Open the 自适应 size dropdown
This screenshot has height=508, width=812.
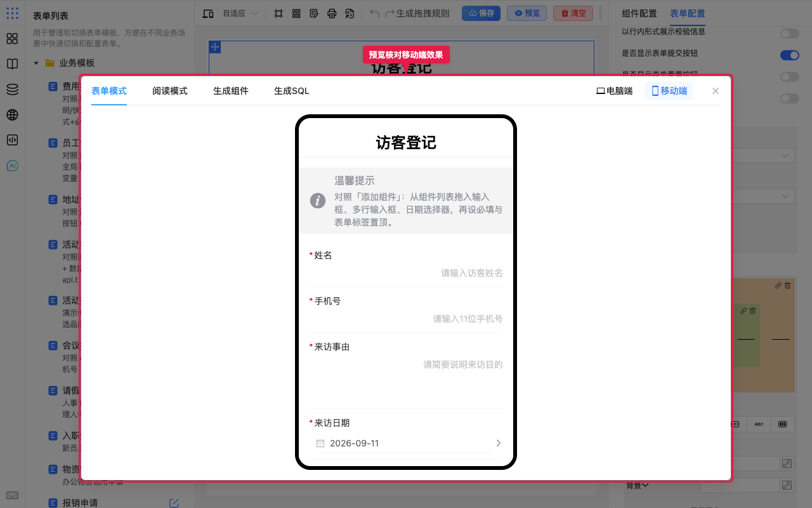click(240, 13)
